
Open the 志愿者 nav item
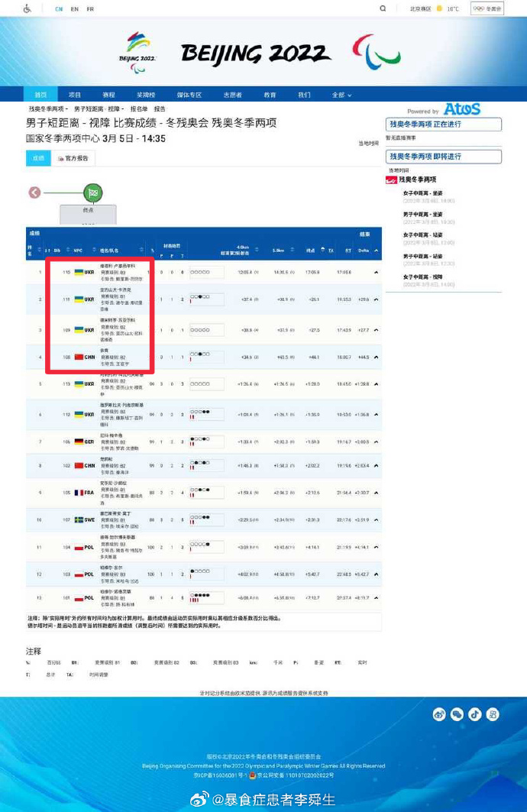[x=232, y=95]
